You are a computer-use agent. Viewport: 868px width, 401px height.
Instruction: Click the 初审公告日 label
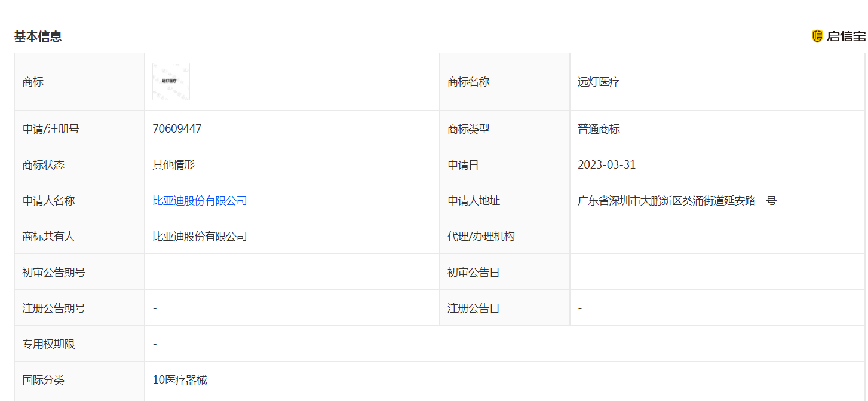click(x=474, y=273)
